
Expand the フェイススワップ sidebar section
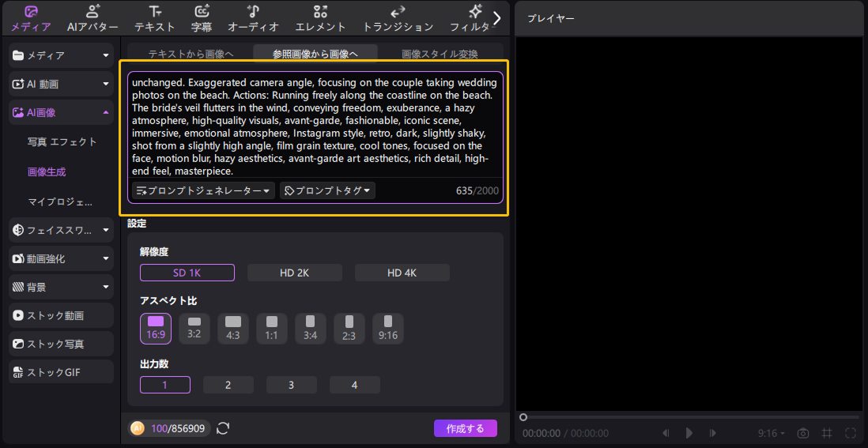(x=61, y=230)
